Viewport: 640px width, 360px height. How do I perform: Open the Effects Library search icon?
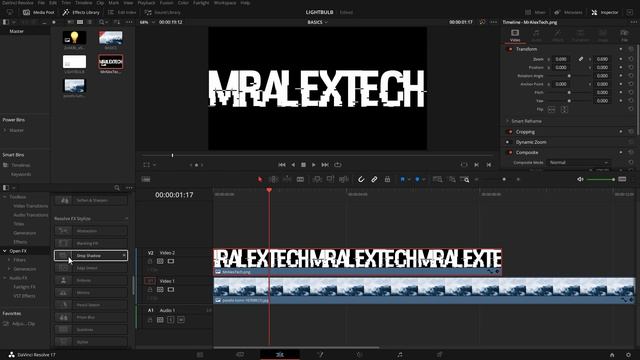click(x=117, y=188)
